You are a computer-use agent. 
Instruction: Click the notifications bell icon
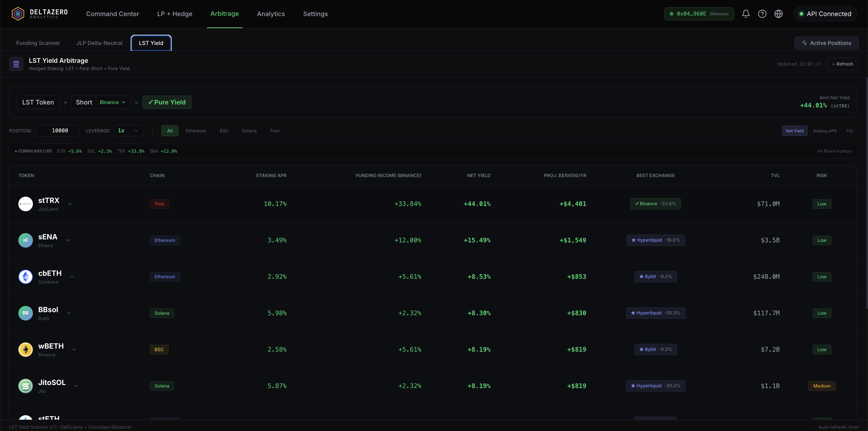746,14
